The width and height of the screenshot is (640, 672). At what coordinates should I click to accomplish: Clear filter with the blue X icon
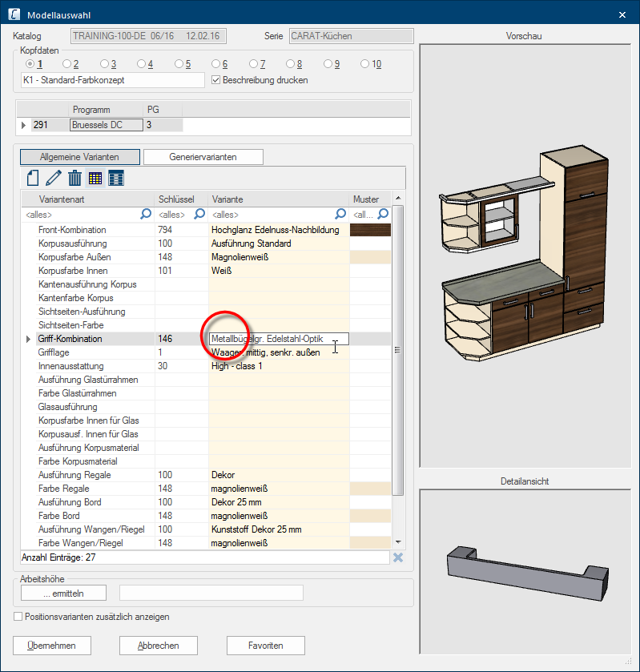coord(398,557)
